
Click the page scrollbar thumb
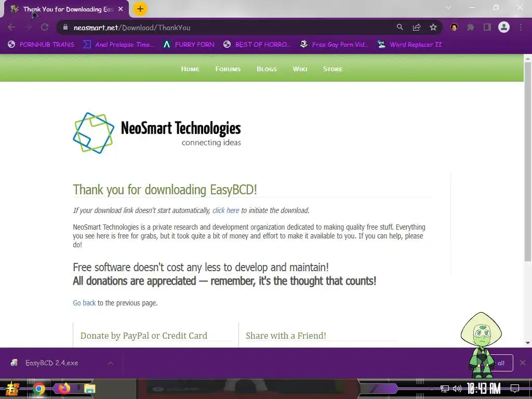(x=528, y=162)
